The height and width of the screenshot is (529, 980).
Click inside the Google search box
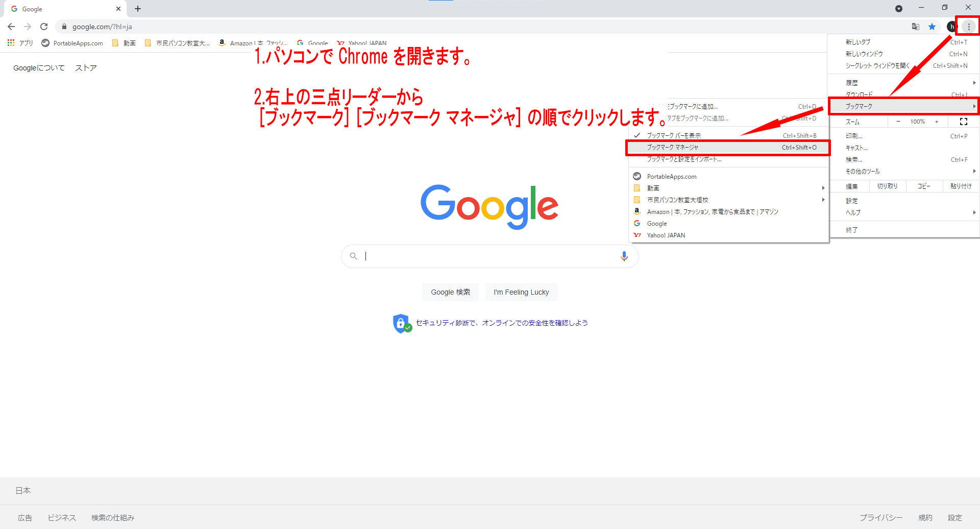(485, 256)
